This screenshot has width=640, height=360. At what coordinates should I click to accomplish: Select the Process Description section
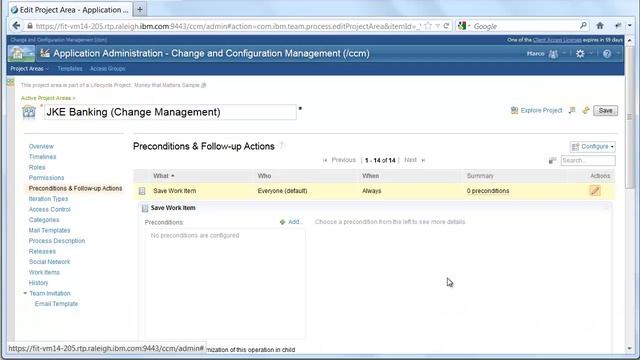click(57, 241)
